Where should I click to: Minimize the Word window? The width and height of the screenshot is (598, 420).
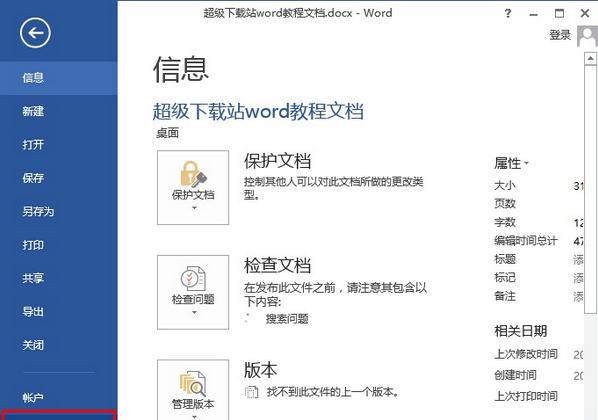pyautogui.click(x=534, y=14)
